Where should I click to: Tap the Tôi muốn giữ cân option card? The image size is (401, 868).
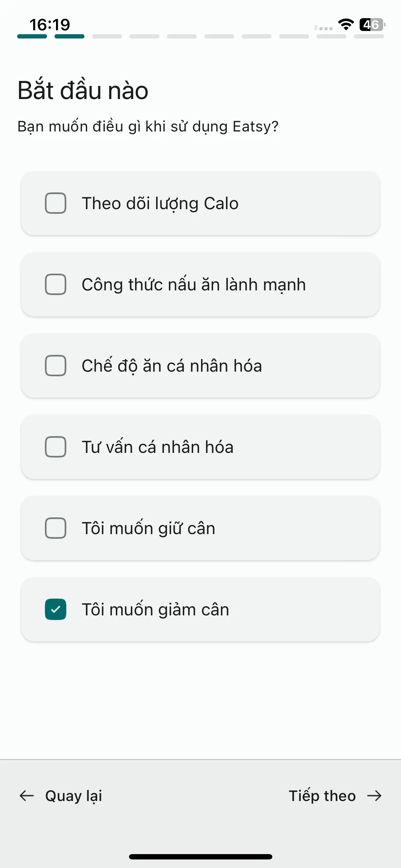200,528
